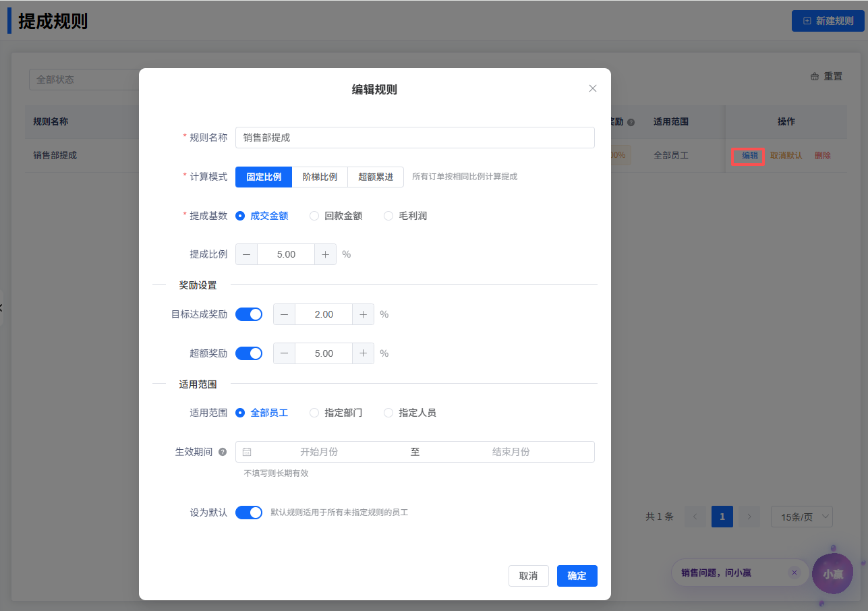The width and height of the screenshot is (868, 611).
Task: Open the 开始月份 date picker
Action: pos(318,452)
